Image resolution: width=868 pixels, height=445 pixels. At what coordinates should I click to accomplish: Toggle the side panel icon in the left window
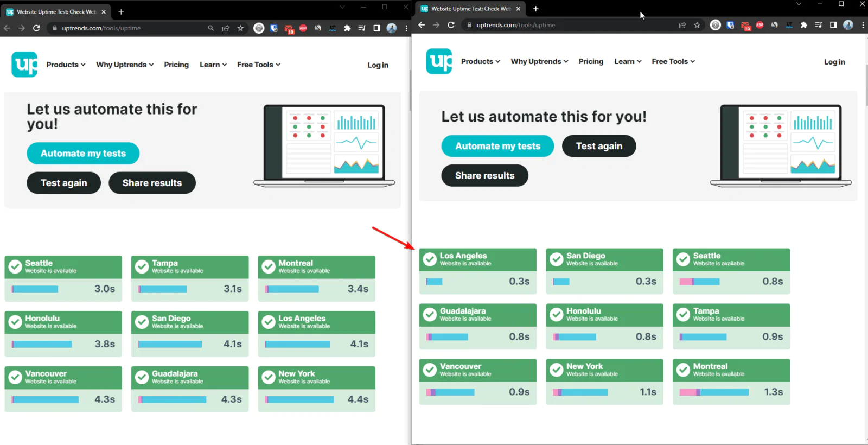[376, 28]
